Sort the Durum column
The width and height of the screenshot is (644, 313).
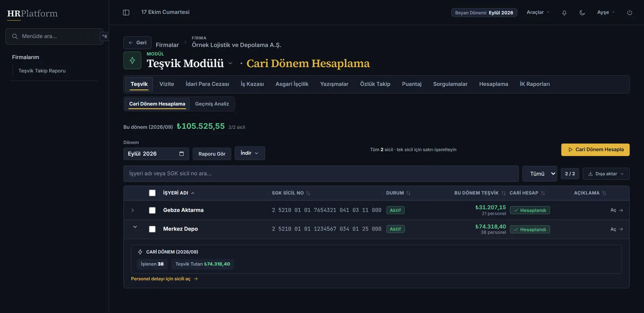(408, 193)
